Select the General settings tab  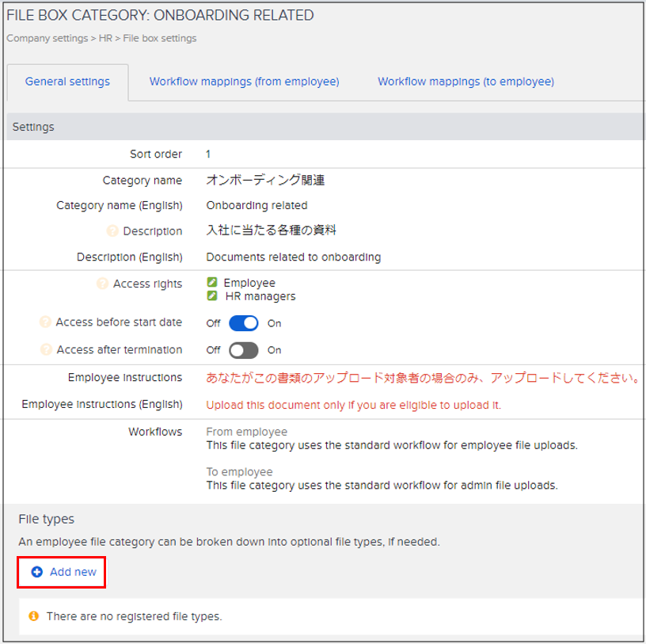point(67,82)
